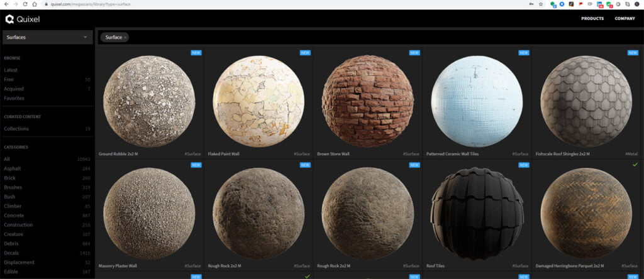Click the NEW badge on Flaked Paint Wall
The height and width of the screenshot is (279, 644).
[305, 53]
